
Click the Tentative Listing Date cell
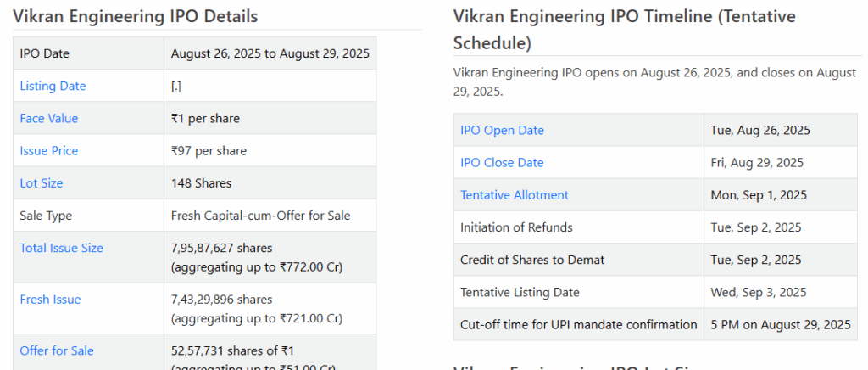520,292
